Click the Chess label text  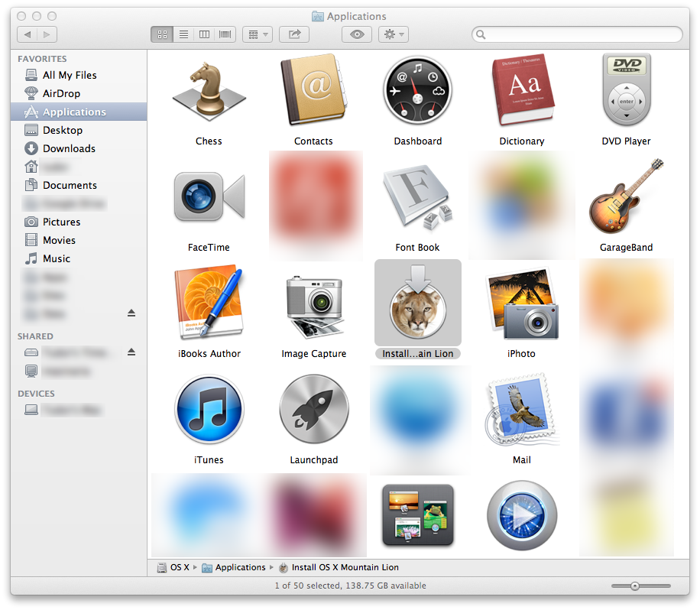[209, 141]
